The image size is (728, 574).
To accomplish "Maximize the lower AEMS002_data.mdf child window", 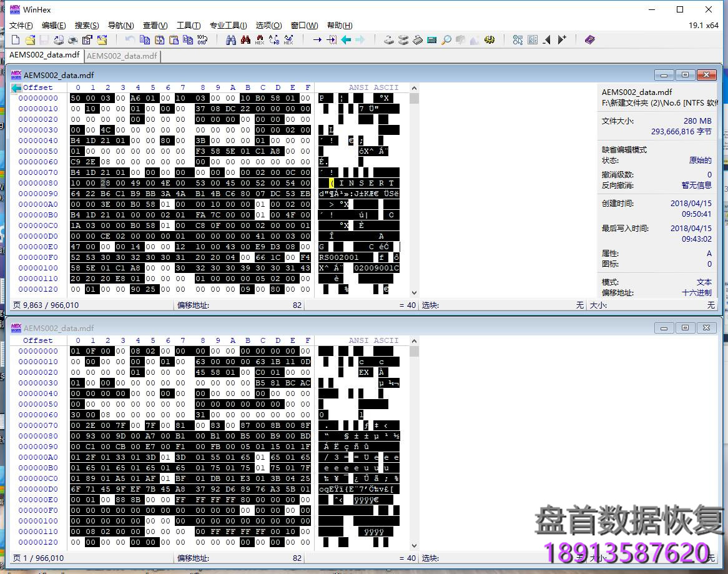I will point(685,328).
